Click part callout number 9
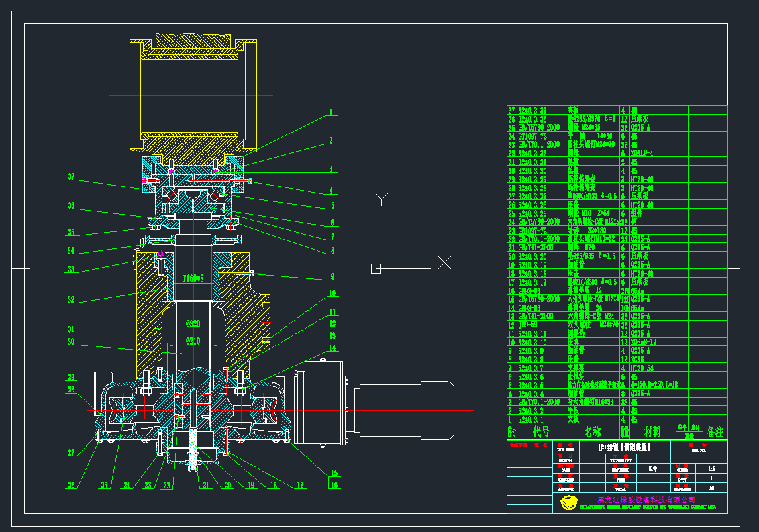Image resolution: width=759 pixels, height=532 pixels. pyautogui.click(x=332, y=276)
